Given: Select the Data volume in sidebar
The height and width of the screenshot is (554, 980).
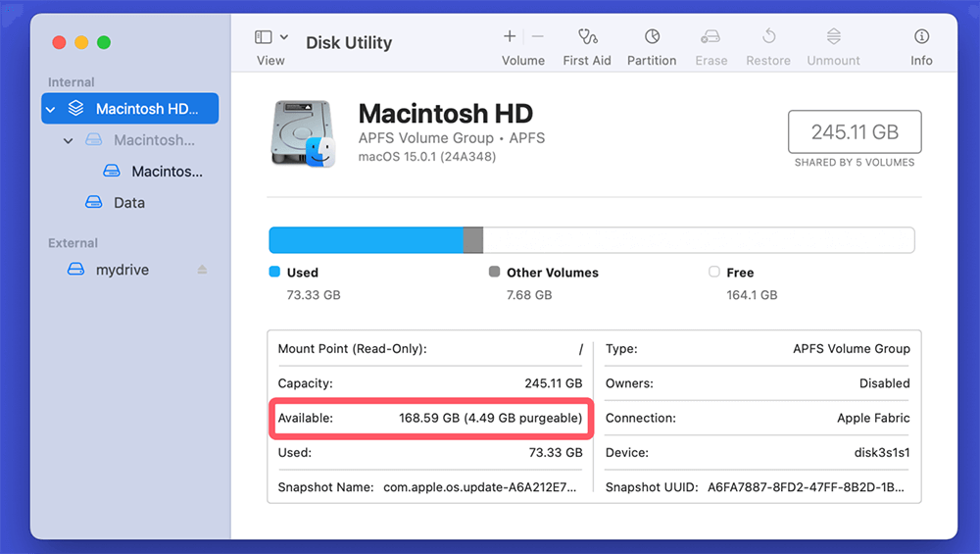Looking at the screenshot, I should point(130,203).
